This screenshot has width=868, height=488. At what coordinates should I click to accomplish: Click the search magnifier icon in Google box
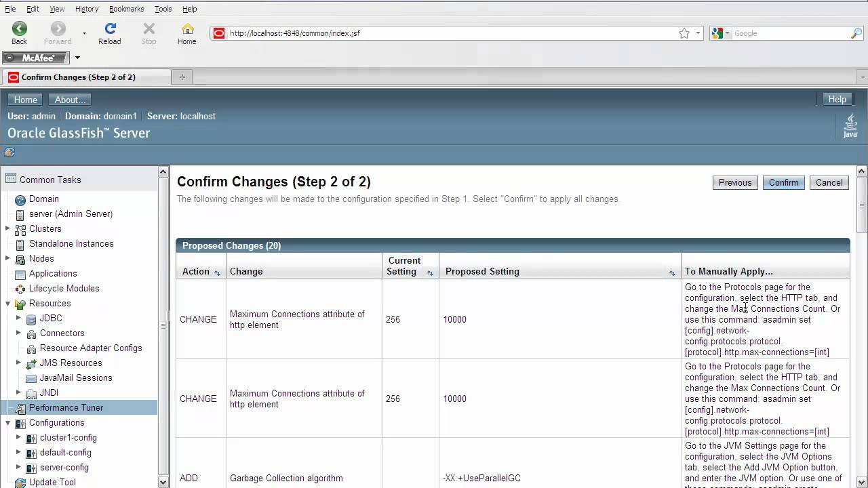856,33
